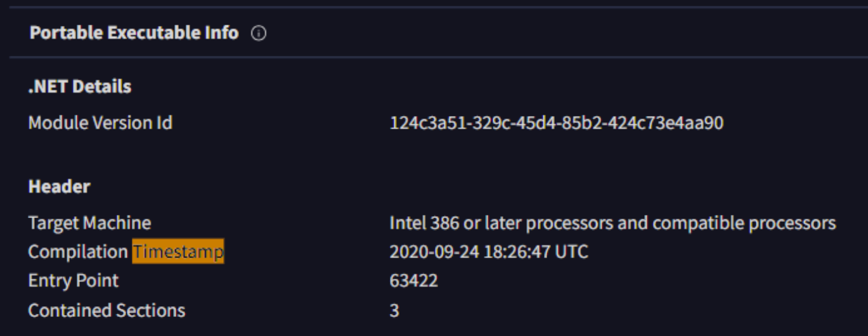The height and width of the screenshot is (336, 868).
Task: Select the Entry Point label
Action: 74,281
